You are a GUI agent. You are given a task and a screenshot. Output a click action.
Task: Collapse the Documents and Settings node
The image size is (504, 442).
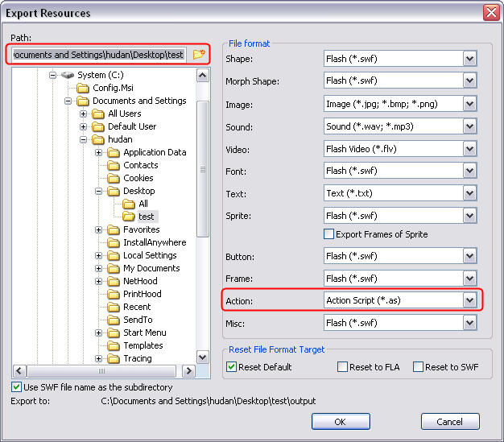tap(68, 101)
